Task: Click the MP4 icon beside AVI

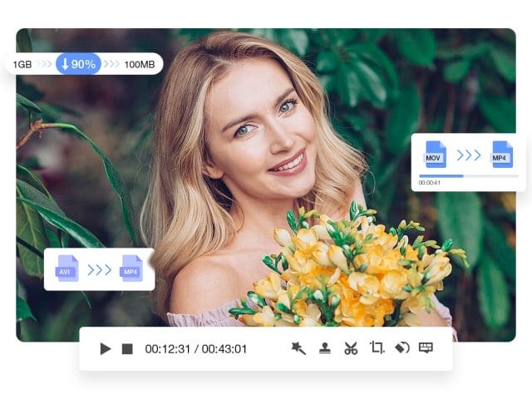Action: point(132,268)
